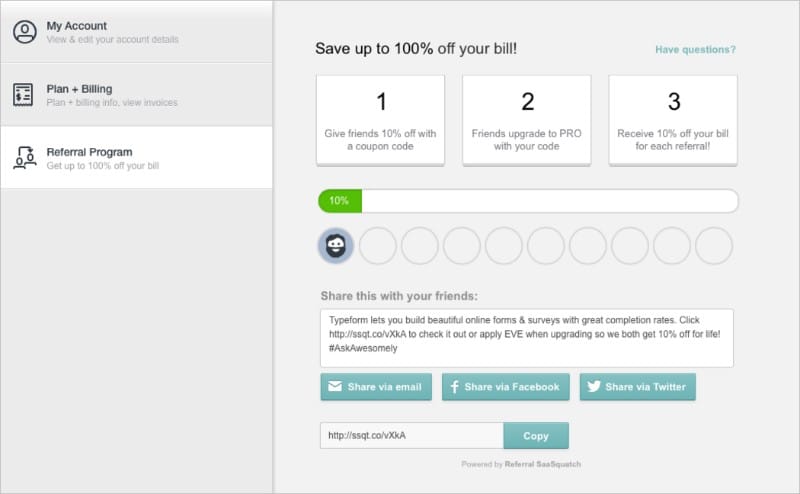This screenshot has height=494, width=800.
Task: Share via Facebook
Action: (506, 387)
